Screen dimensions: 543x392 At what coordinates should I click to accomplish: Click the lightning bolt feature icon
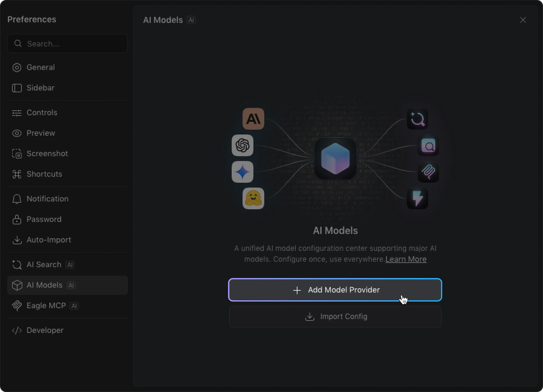tap(417, 198)
